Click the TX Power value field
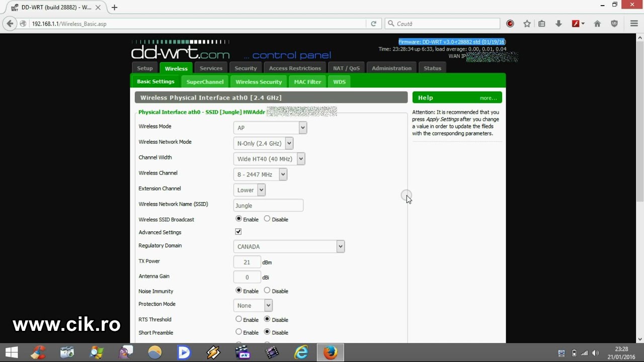Viewport: 644px width, 362px height. coord(247,262)
